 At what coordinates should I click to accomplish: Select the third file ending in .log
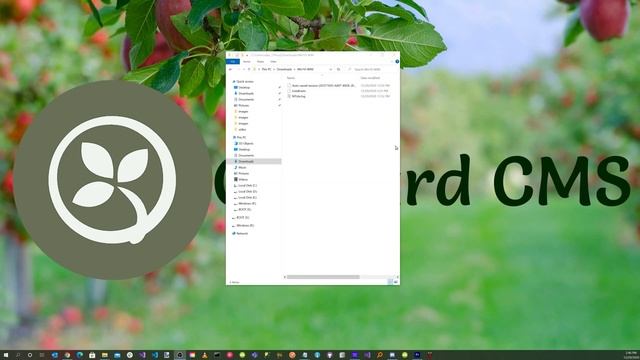(298, 96)
